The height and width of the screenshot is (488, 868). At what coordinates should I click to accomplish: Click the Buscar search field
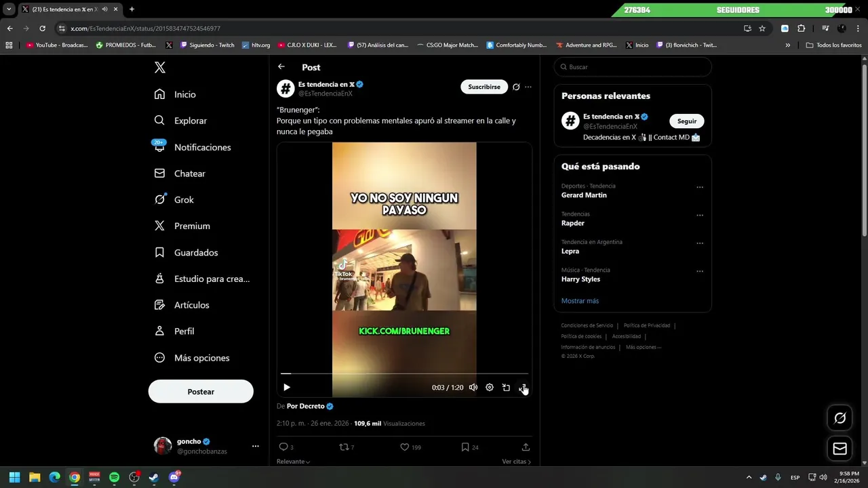633,67
